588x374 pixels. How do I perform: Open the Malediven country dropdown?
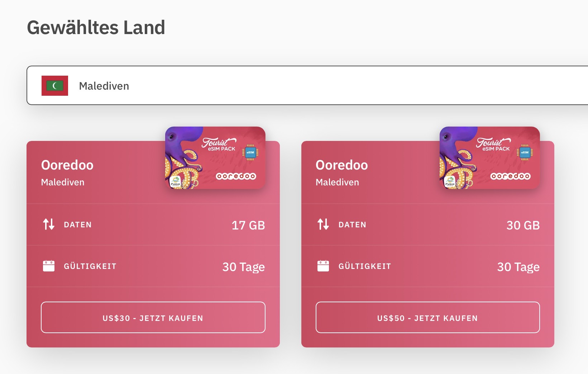(308, 86)
